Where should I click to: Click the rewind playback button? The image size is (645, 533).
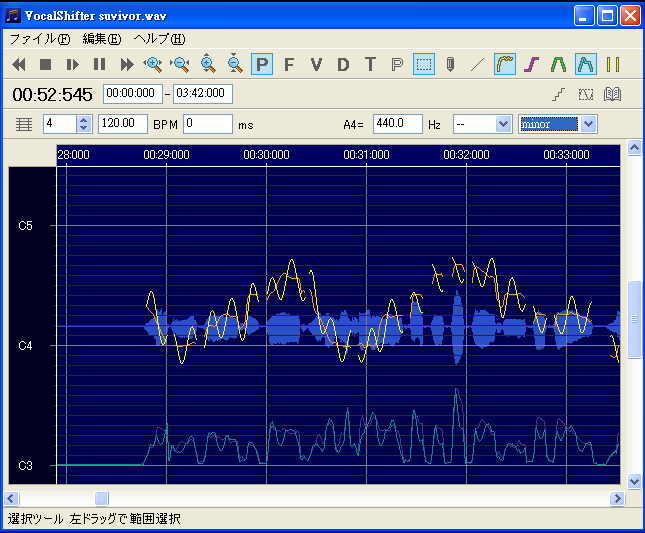click(19, 65)
